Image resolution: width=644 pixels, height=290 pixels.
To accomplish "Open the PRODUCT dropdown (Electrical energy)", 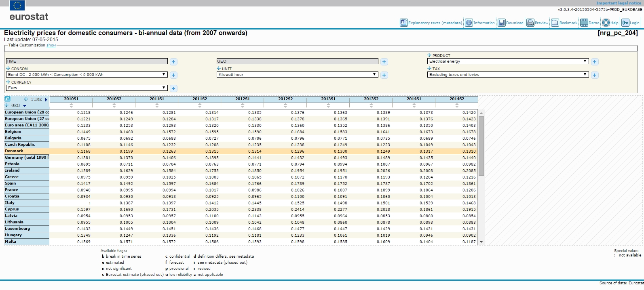I will [508, 61].
